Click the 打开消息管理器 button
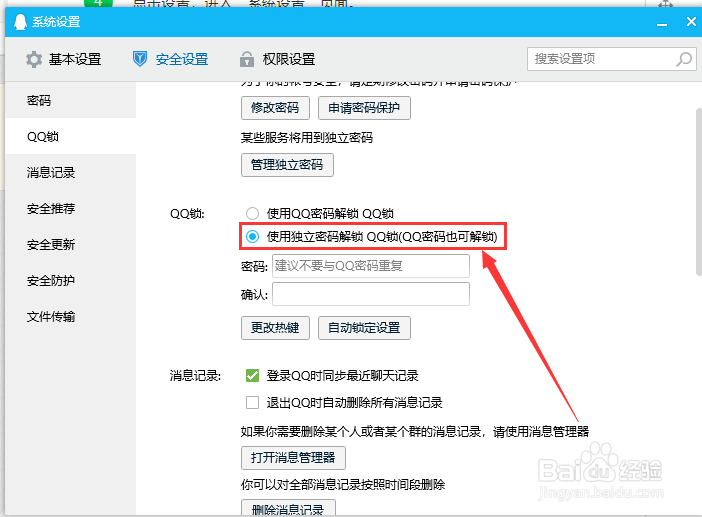This screenshot has width=702, height=517. [293, 457]
